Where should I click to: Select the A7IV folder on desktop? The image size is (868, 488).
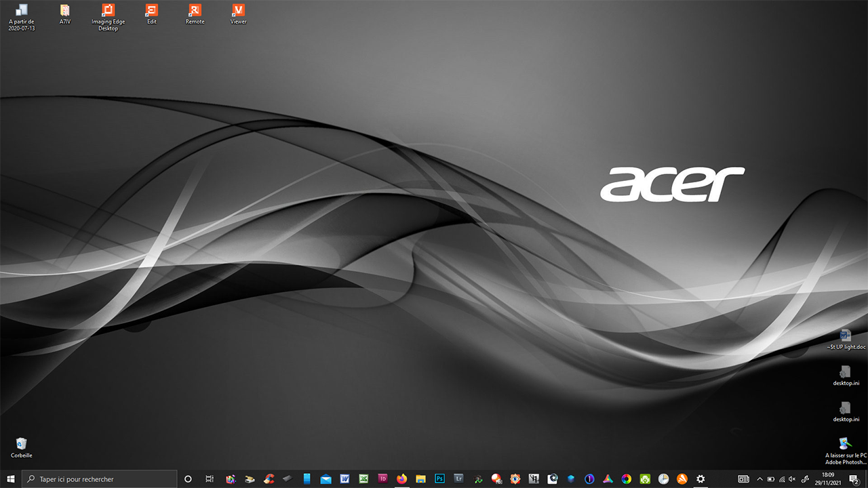point(65,14)
